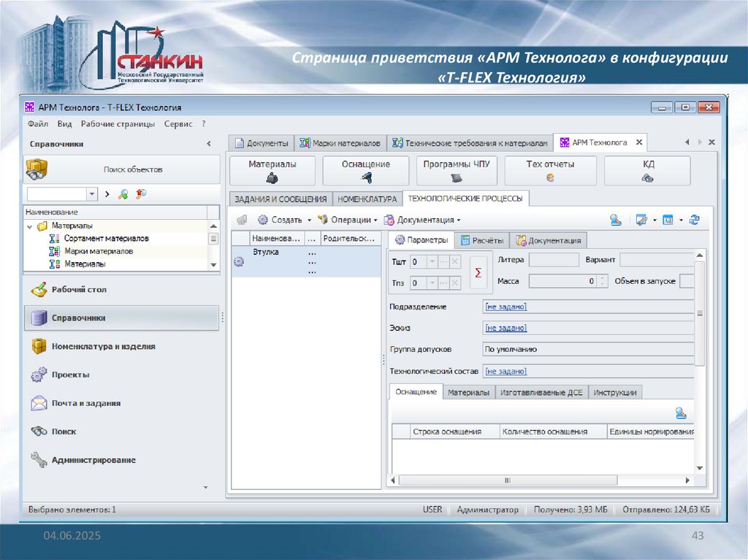Click the refresh icon in process toolbar
Viewport: 748px width, 560px height.
(x=695, y=219)
